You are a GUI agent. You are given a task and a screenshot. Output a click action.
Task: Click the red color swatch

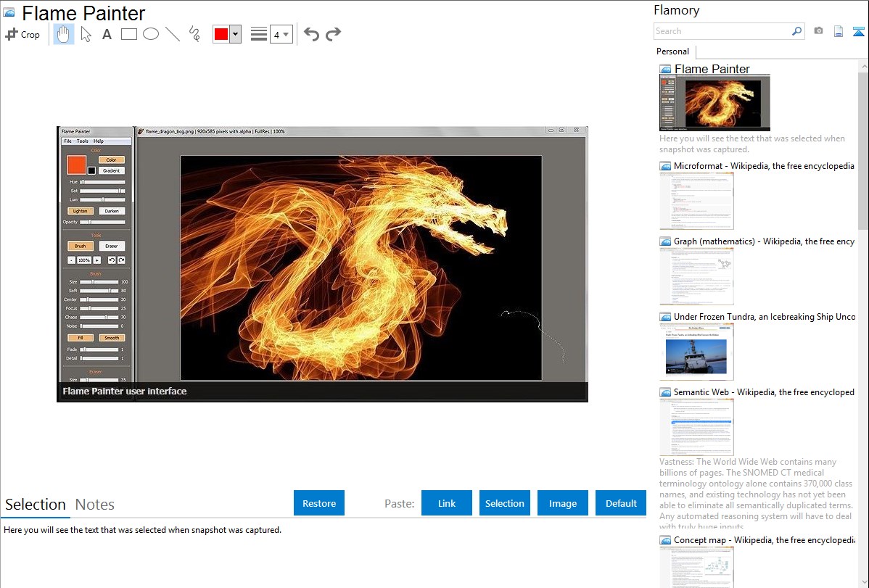221,34
